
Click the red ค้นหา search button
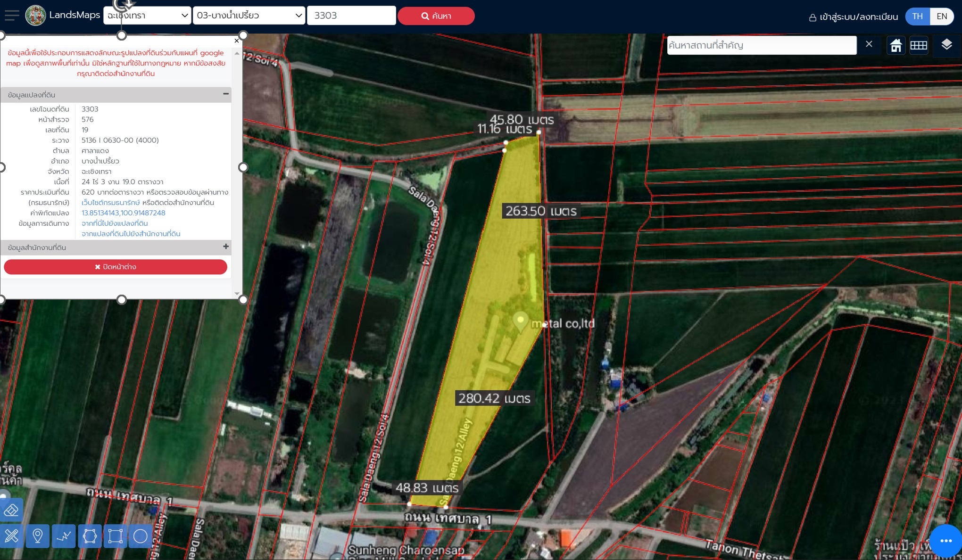(436, 16)
